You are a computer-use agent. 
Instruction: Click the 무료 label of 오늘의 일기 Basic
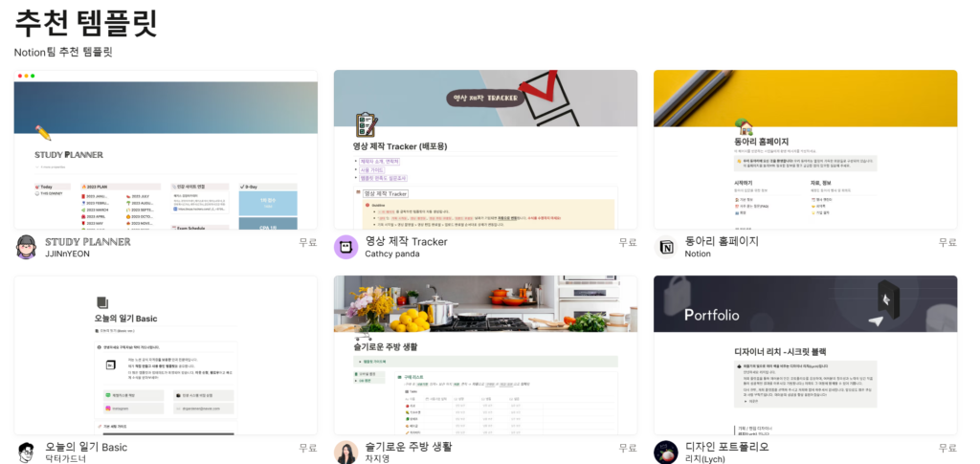pyautogui.click(x=307, y=448)
